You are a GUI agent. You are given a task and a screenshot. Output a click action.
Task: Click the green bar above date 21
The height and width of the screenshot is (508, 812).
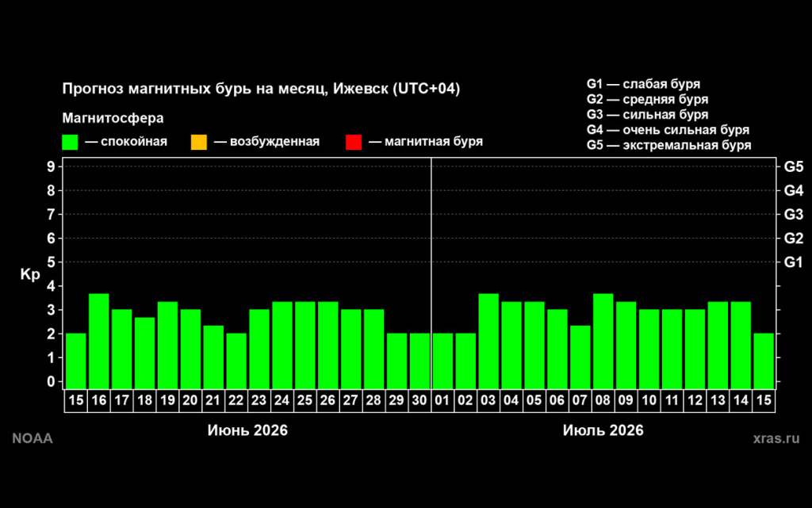click(213, 357)
